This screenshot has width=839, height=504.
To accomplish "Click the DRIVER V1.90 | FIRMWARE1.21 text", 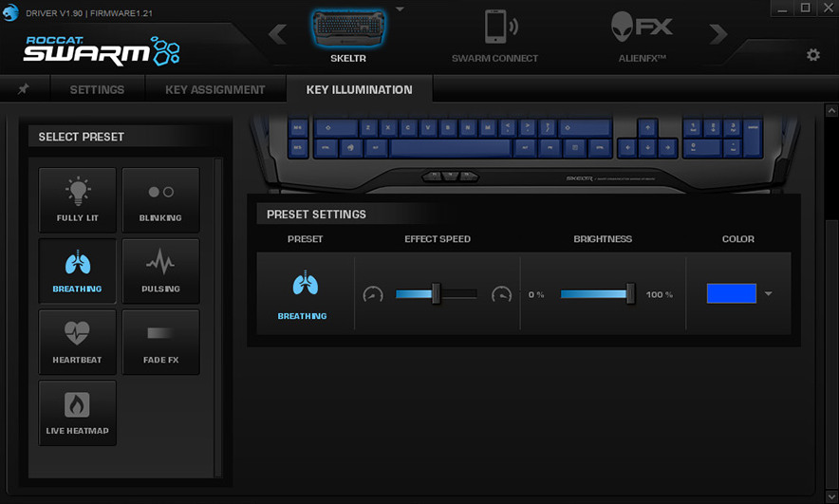I will (x=89, y=13).
